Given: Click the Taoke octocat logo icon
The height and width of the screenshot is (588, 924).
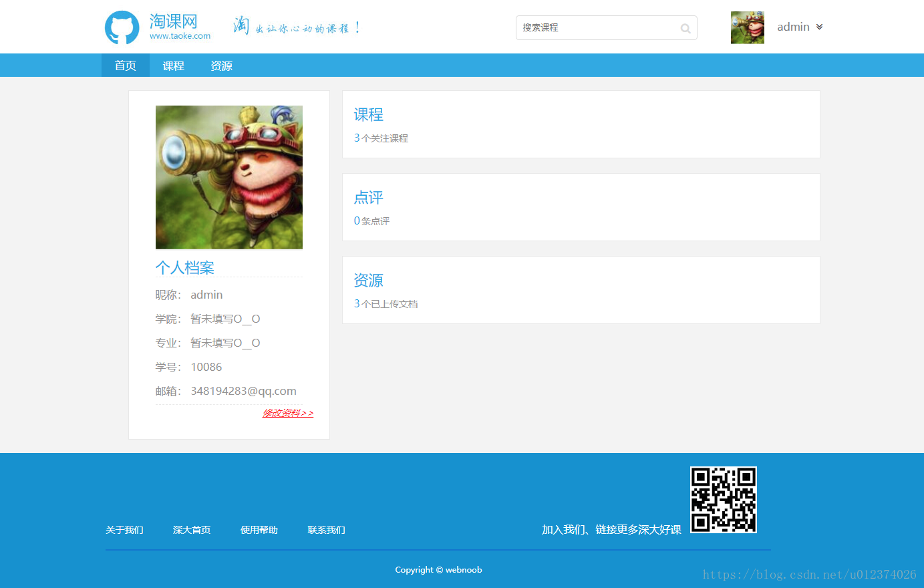Looking at the screenshot, I should point(122,27).
